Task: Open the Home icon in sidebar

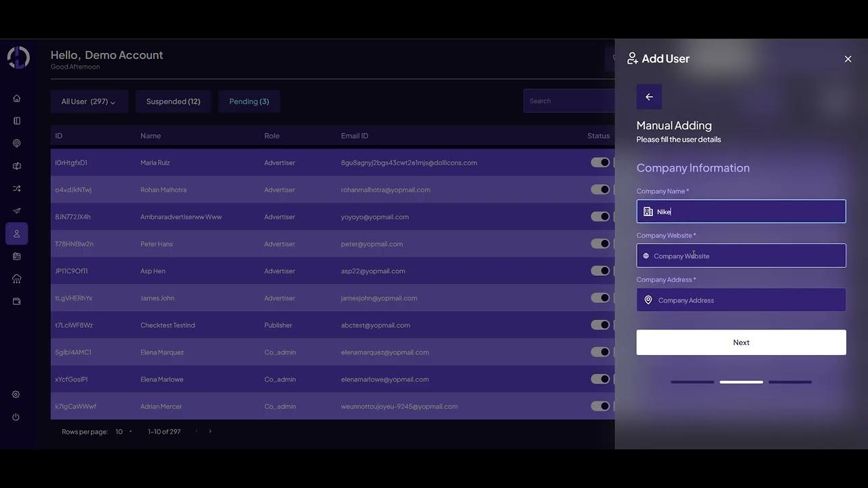Action: tap(17, 98)
